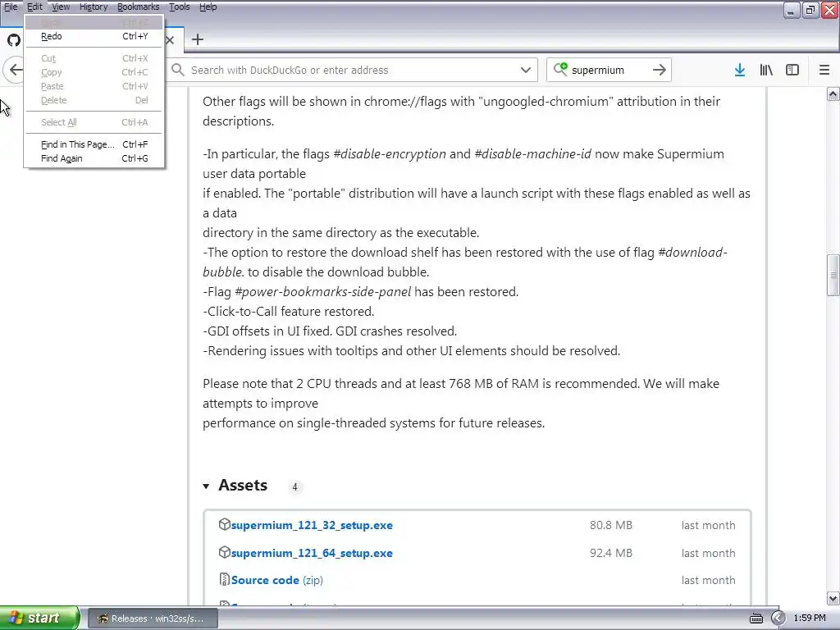840x630 pixels.
Task: Choose Find in This Page from Edit menu
Action: pos(94,144)
